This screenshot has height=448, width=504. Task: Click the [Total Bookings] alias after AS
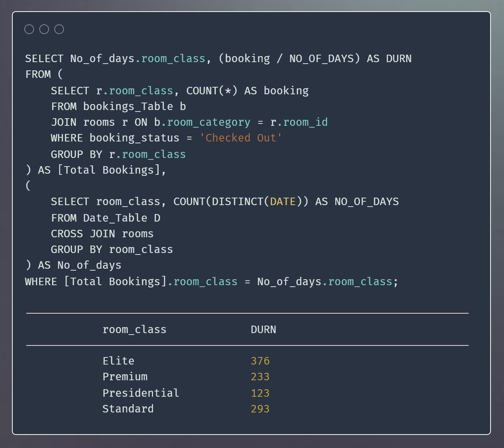click(111, 170)
